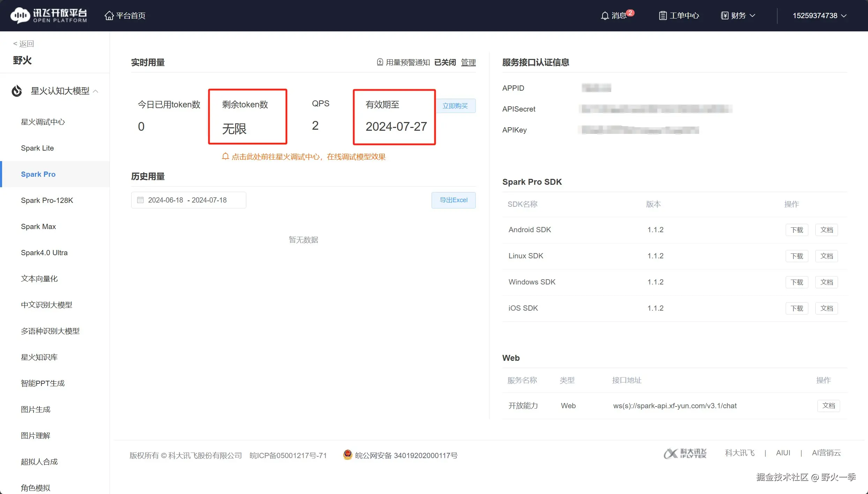Click the blurred APPID value
868x494 pixels.
(x=596, y=88)
